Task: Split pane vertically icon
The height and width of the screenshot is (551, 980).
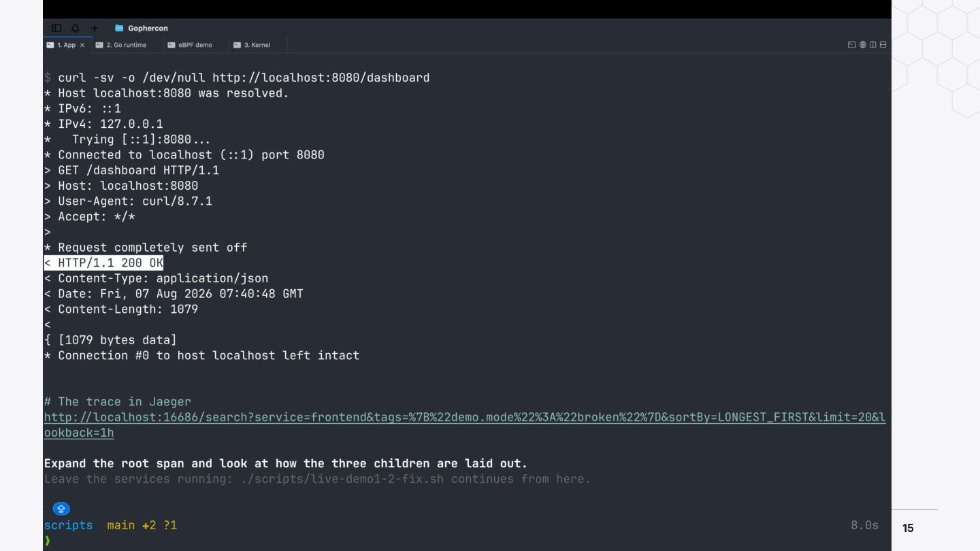Action: (872, 45)
